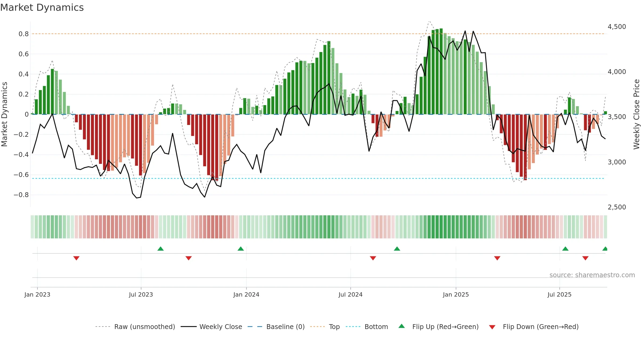Click the red Flip Down marker near August 2024
This screenshot has width=644, height=362.
(x=373, y=258)
